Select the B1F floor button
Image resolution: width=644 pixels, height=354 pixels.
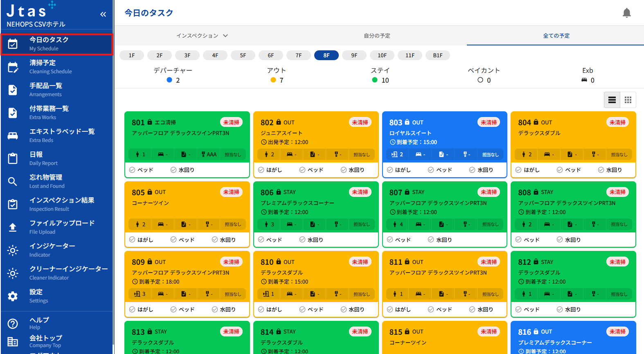437,55
